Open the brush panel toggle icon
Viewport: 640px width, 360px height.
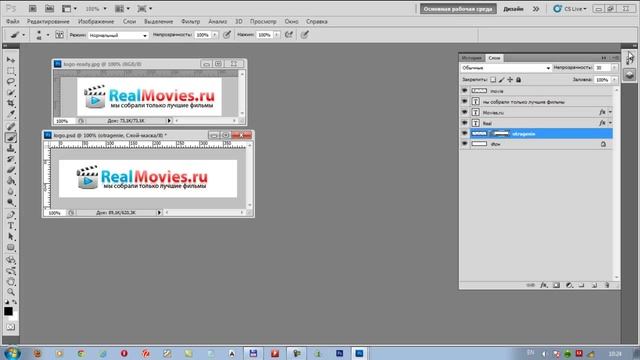point(59,35)
